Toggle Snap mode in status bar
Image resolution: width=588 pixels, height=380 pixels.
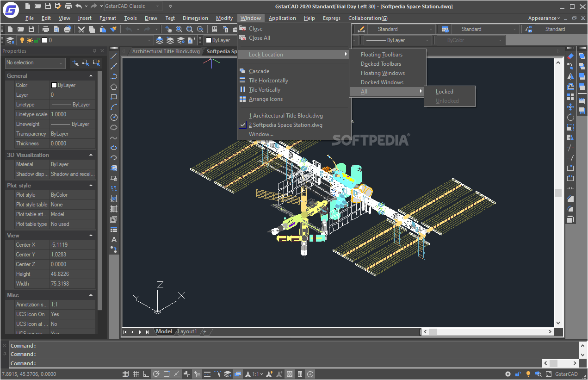click(x=126, y=374)
